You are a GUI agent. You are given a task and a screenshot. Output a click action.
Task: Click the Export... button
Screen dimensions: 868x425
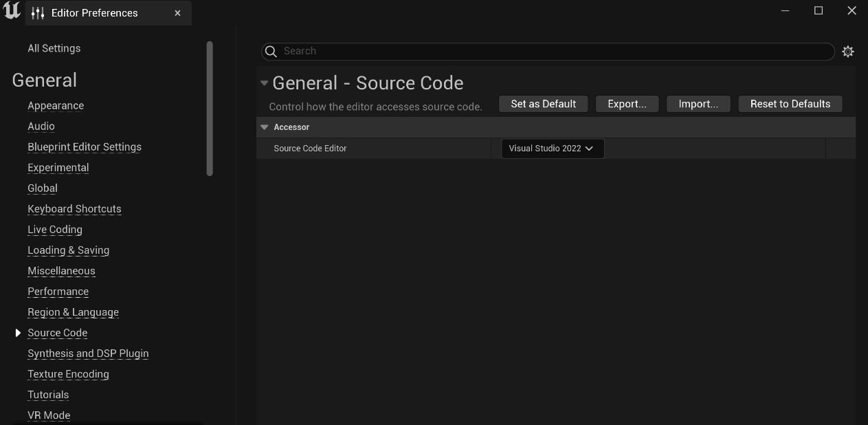(627, 104)
